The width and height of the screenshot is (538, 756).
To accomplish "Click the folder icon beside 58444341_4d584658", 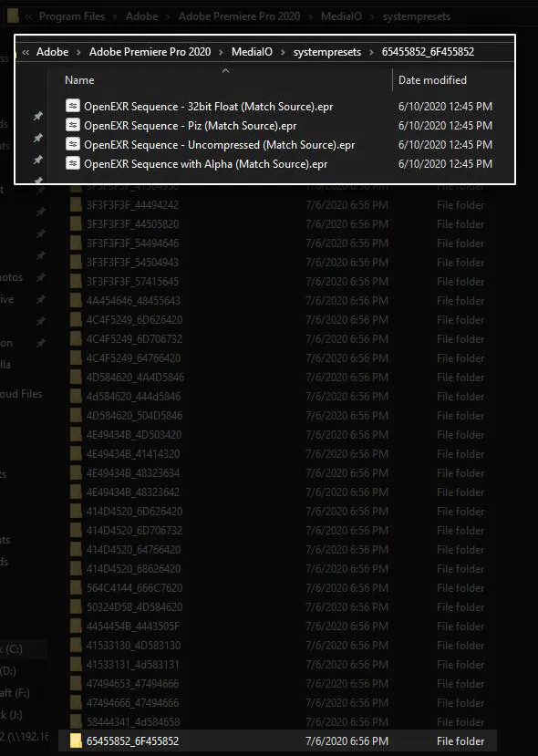I will [76, 721].
